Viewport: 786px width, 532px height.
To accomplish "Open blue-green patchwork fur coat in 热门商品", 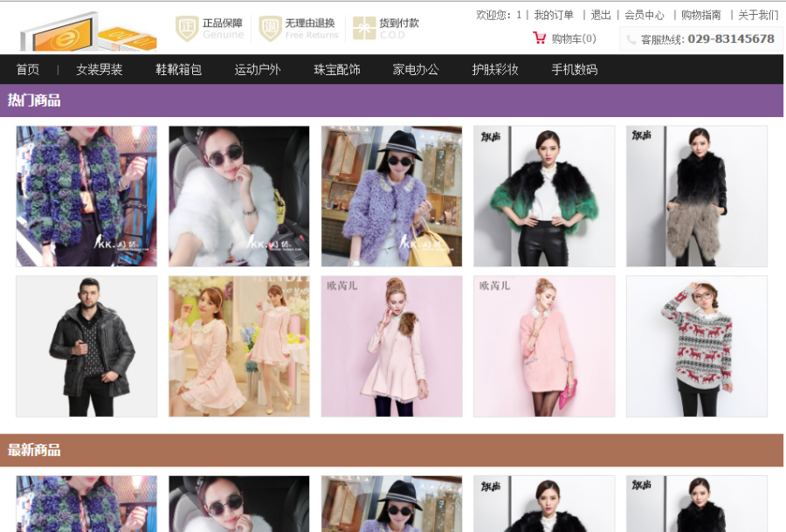I will pyautogui.click(x=86, y=196).
